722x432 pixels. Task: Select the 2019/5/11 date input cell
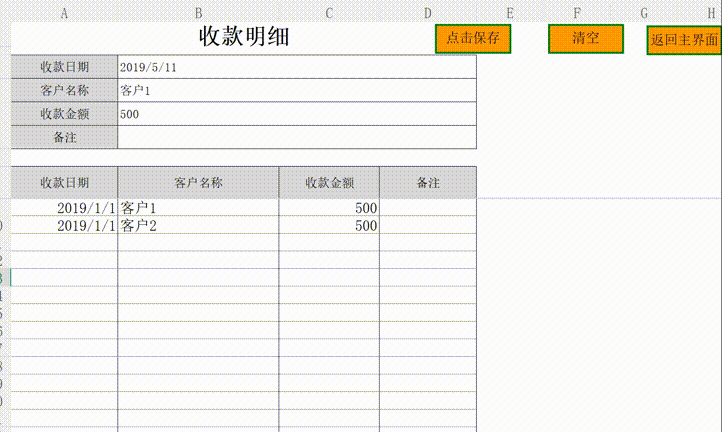(x=297, y=67)
